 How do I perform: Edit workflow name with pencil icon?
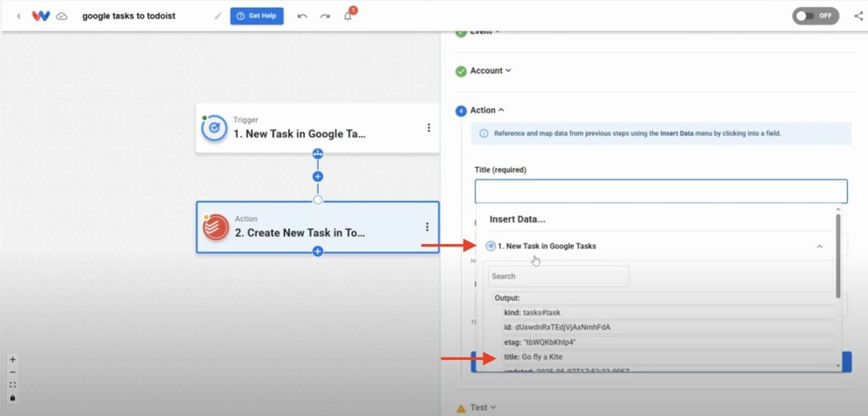point(218,16)
